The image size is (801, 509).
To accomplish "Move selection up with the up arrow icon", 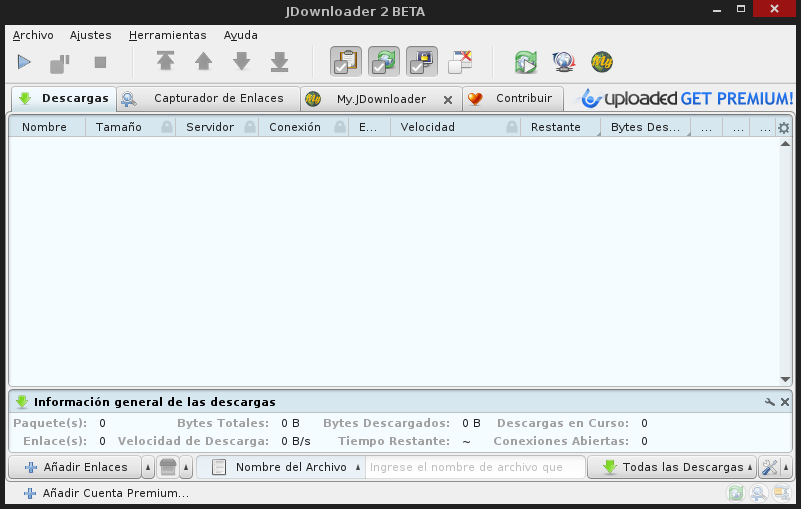I will coord(203,61).
